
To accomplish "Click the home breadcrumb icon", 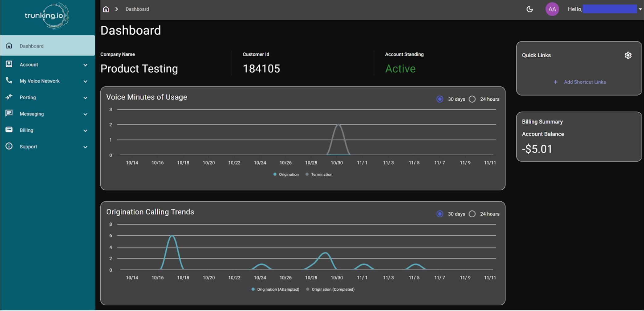I will coord(106,9).
